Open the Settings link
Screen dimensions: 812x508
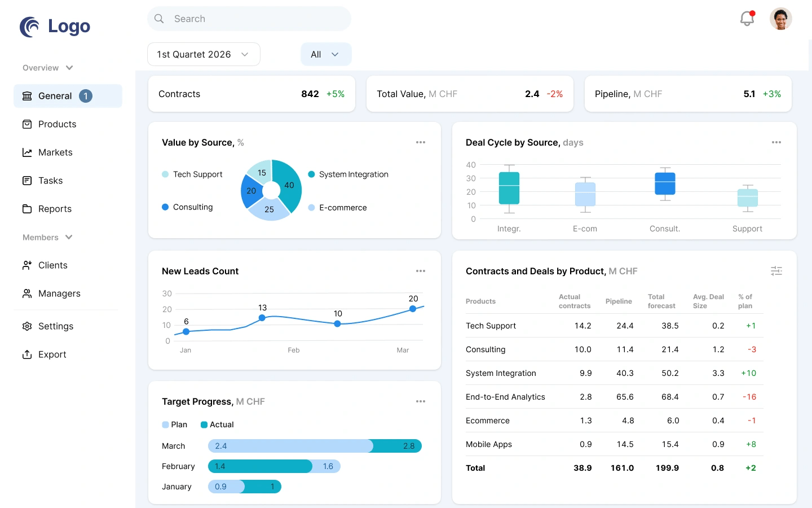coord(68,326)
